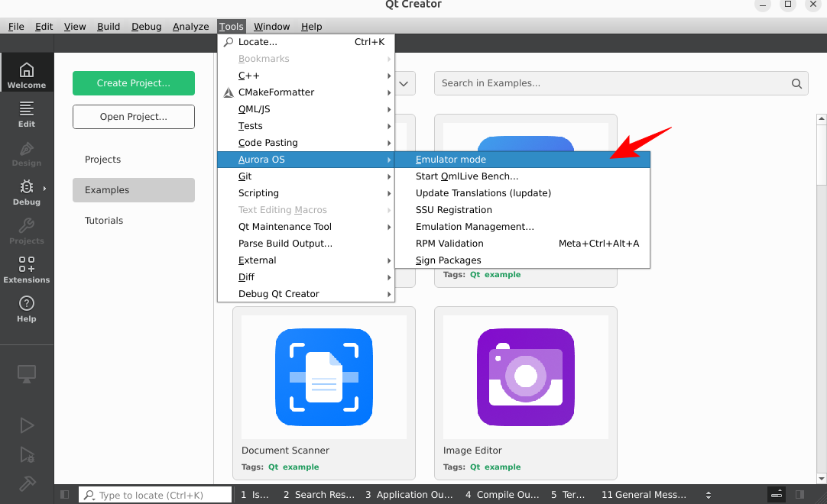Toggle the left sidebar visibility icon

tap(65, 495)
